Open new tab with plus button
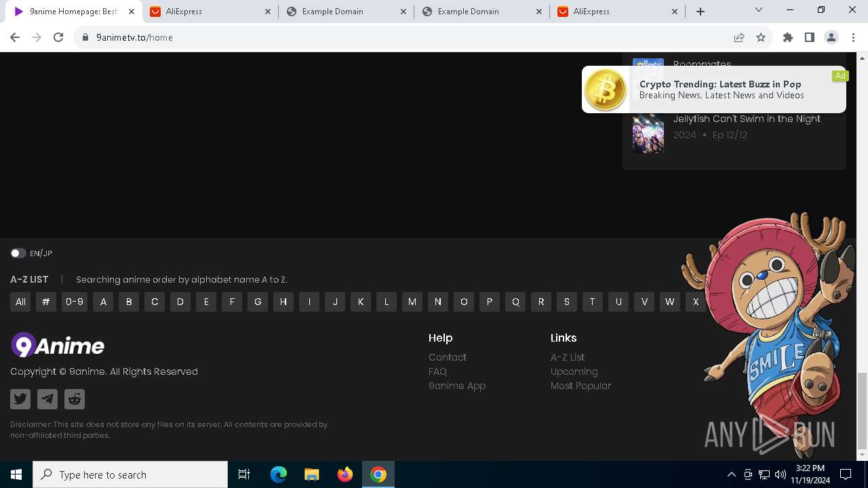868x488 pixels. point(701,12)
